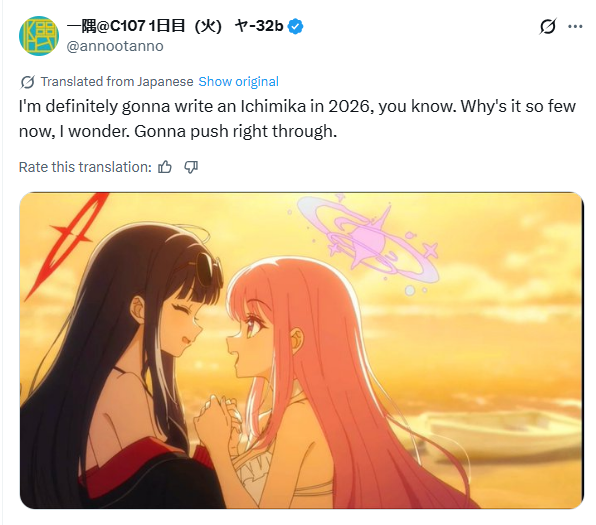The height and width of the screenshot is (525, 596).
Task: Show the original Japanese post
Action: point(238,82)
